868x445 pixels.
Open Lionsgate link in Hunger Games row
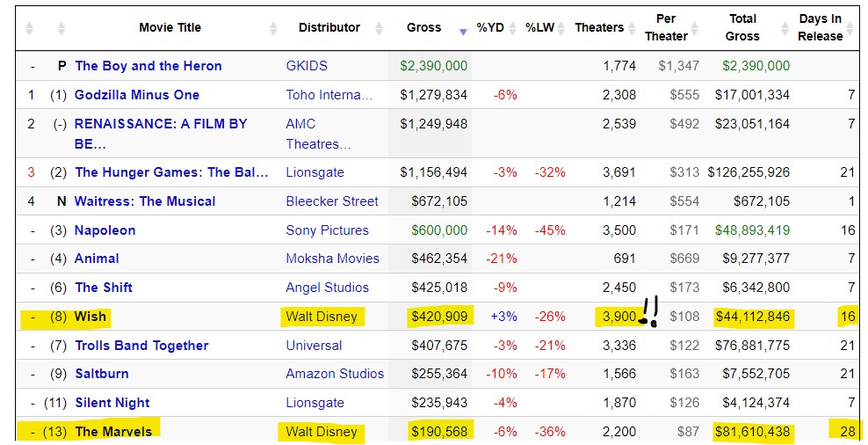[315, 172]
